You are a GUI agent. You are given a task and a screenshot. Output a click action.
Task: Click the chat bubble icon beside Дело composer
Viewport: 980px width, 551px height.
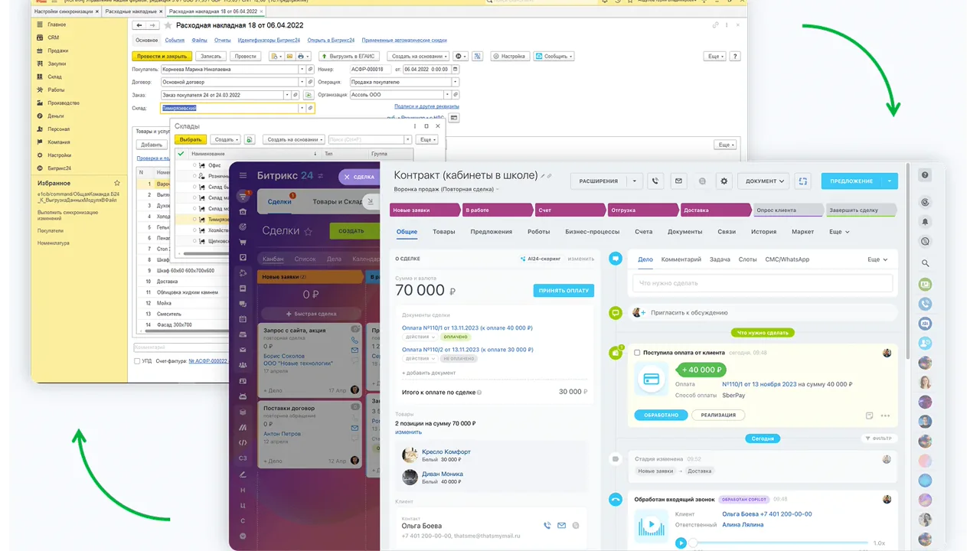click(615, 259)
